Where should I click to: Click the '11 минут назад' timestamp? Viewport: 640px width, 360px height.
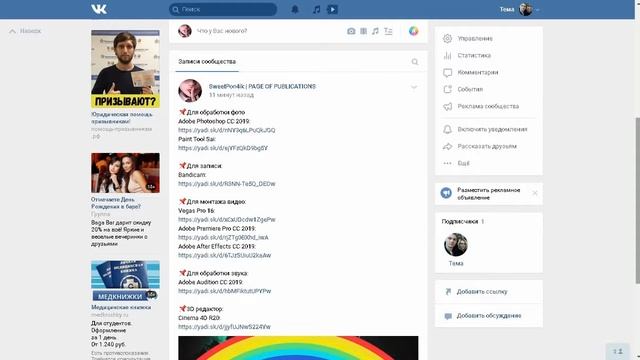231,95
